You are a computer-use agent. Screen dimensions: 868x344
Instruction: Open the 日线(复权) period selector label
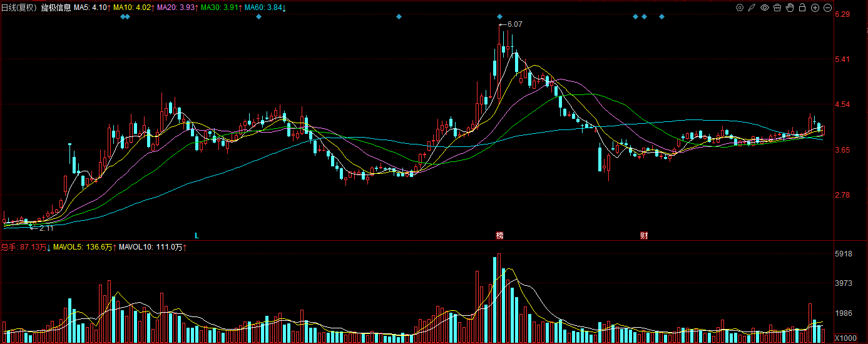coord(19,8)
